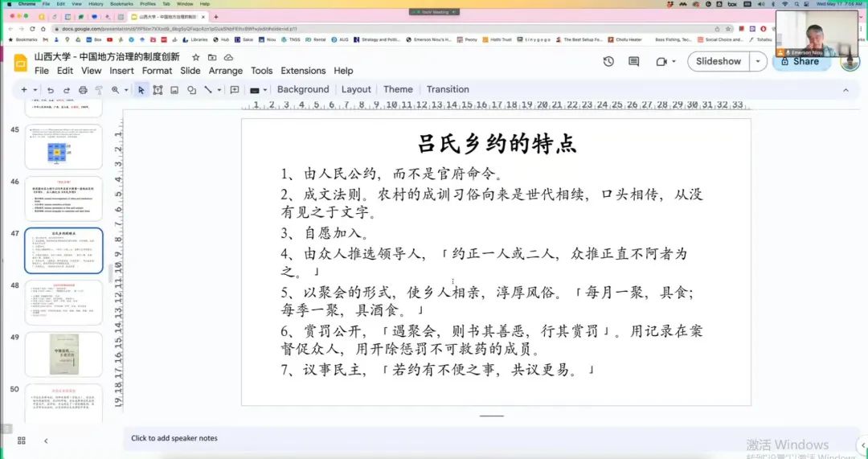Open the Insert menu

click(x=122, y=71)
